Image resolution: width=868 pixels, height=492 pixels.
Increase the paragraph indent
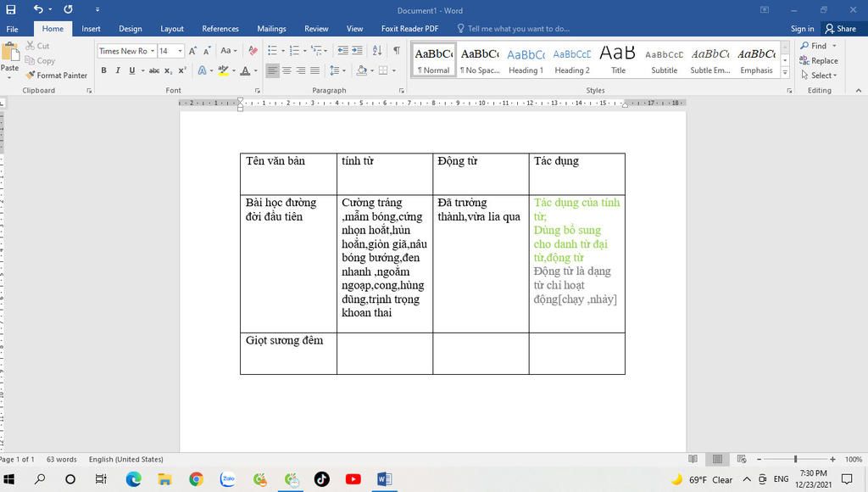[358, 51]
